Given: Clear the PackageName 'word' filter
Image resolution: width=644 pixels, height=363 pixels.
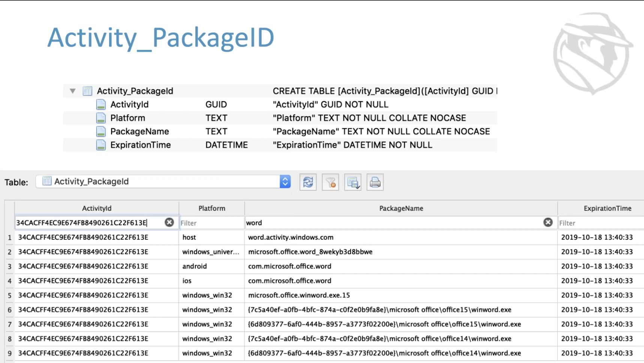Looking at the screenshot, I should click(548, 222).
